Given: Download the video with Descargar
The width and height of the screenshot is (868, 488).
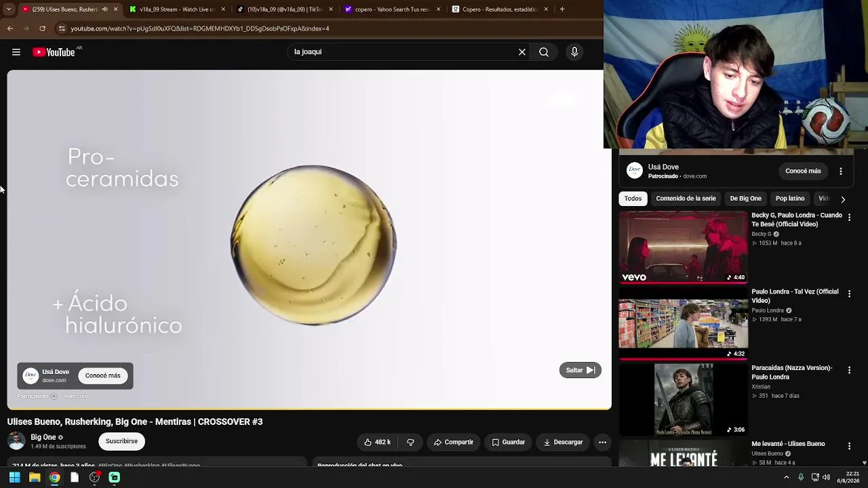Looking at the screenshot, I should [x=563, y=443].
